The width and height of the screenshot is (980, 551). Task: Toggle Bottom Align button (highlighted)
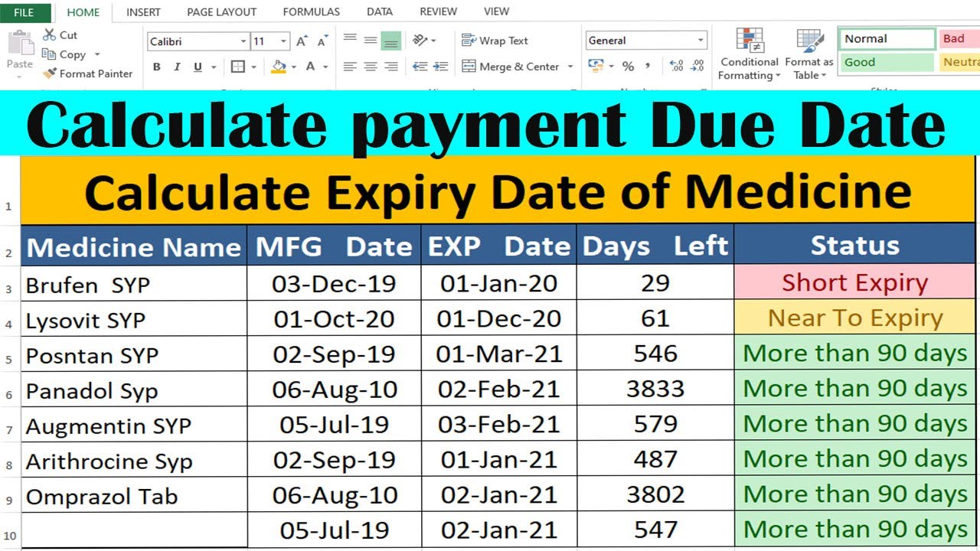390,41
